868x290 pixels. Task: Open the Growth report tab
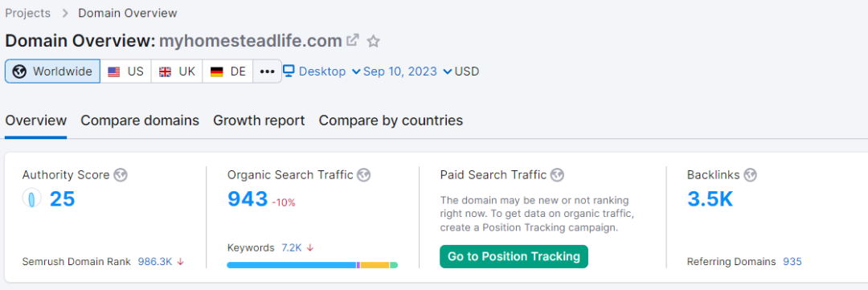point(259,120)
